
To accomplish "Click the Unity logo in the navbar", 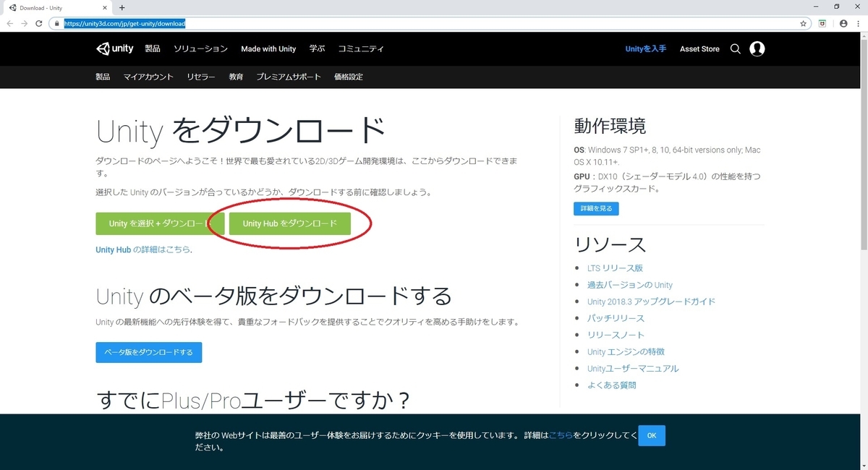I will 114,48.
